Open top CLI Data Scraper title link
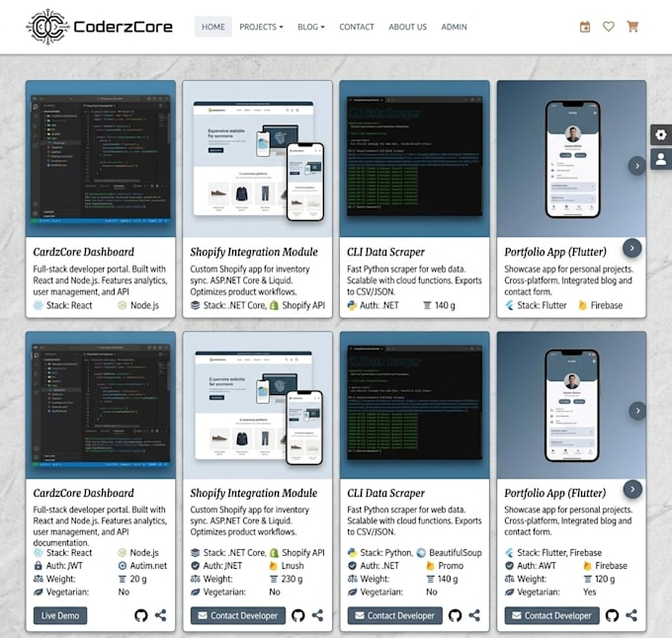The image size is (672, 638). [385, 252]
